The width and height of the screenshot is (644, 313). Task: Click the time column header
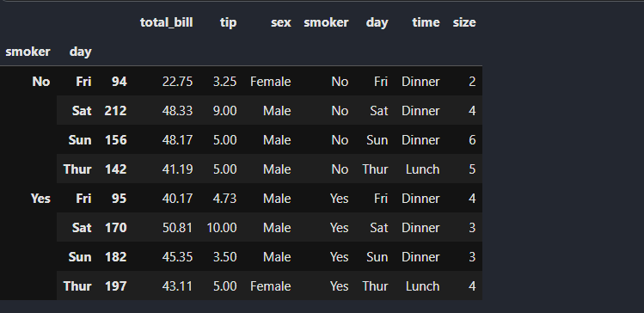pos(426,22)
